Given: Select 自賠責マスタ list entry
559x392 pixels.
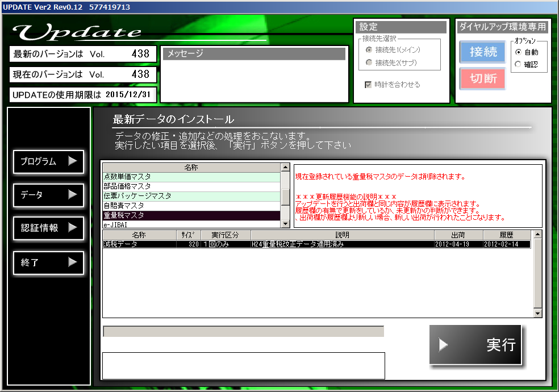Looking at the screenshot, I should coord(191,206).
